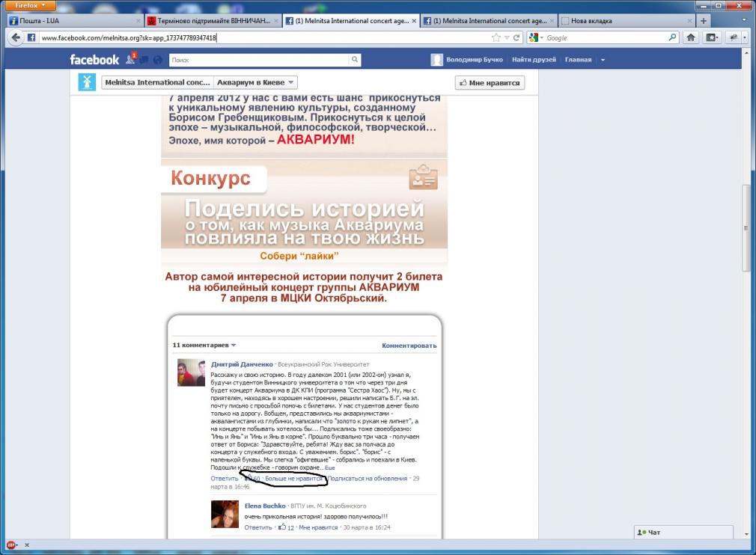Click the Facebook favicon in the address bar
This screenshot has width=756, height=555.
tap(31, 37)
